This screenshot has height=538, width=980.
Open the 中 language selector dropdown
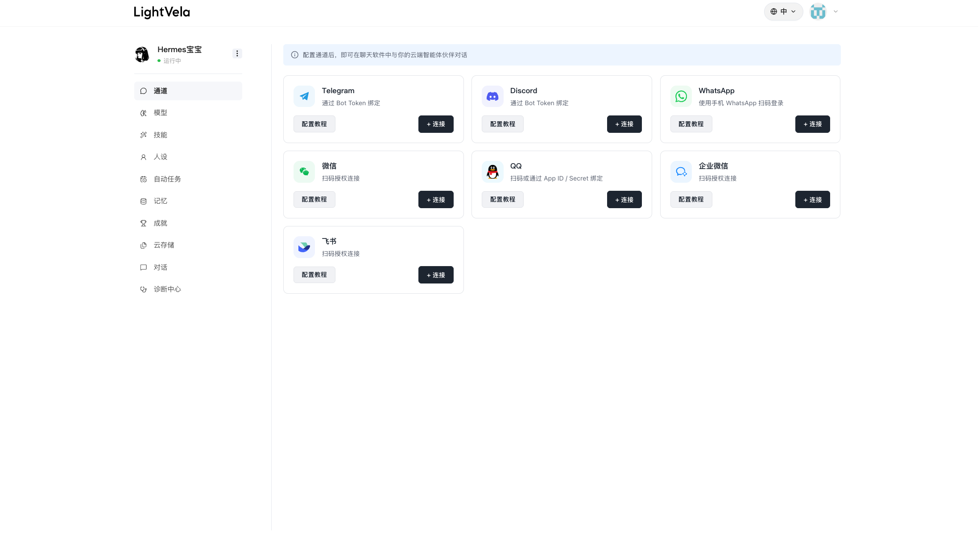click(784, 12)
